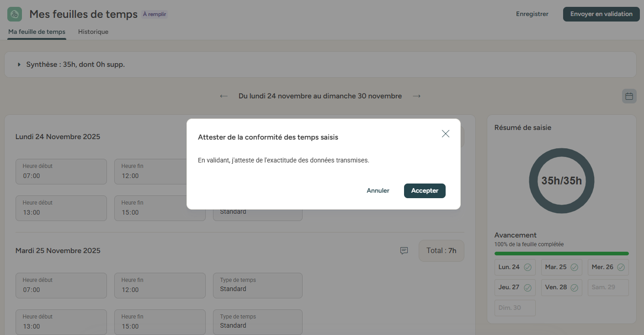Image resolution: width=644 pixels, height=335 pixels.
Task: Switch to the Historique tab
Action: click(93, 32)
